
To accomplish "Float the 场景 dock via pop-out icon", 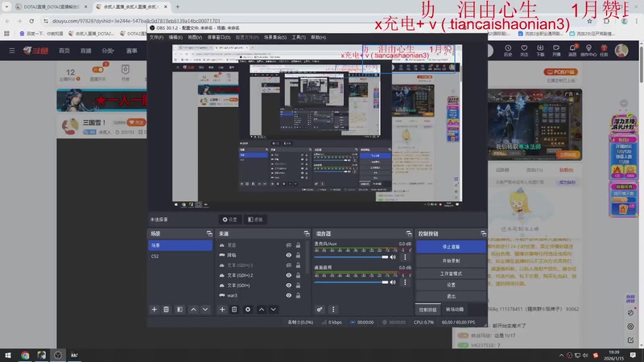I will click(209, 233).
